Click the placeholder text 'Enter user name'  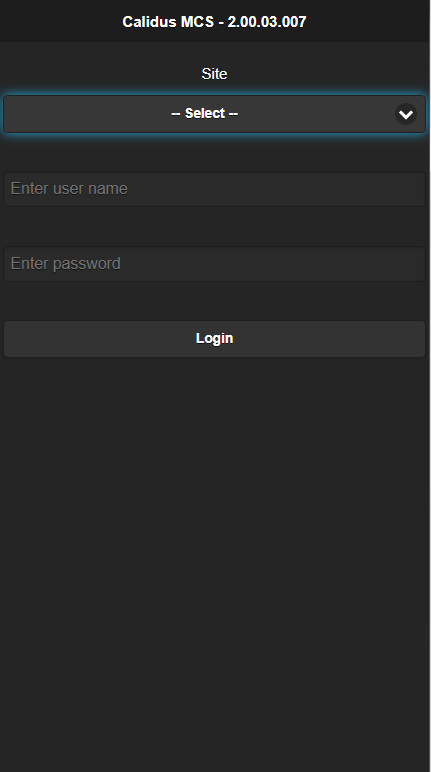click(69, 189)
